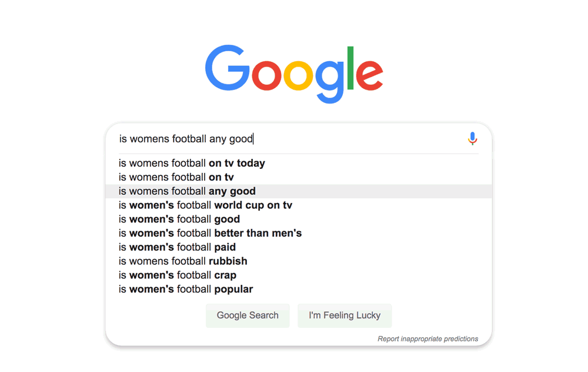The image size is (588, 372).
Task: Click the Google logo
Action: click(x=294, y=73)
